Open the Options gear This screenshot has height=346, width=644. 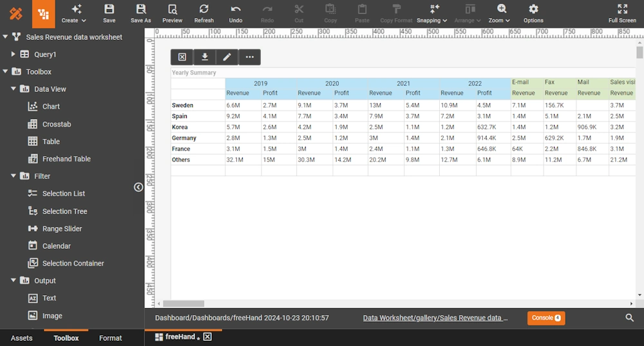(x=533, y=13)
